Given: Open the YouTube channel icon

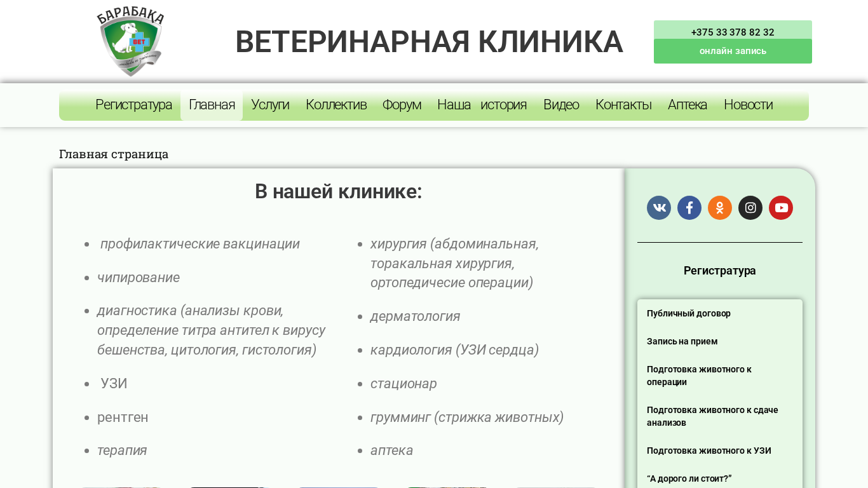Looking at the screenshot, I should (781, 208).
